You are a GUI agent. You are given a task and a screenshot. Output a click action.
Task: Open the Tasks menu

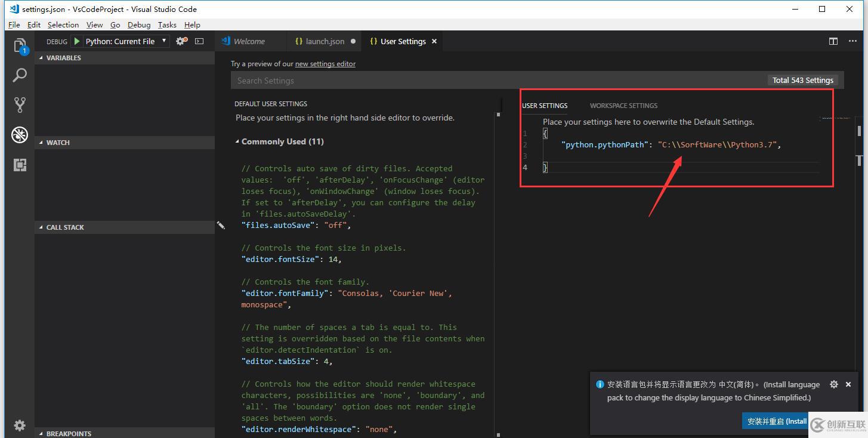(x=167, y=24)
